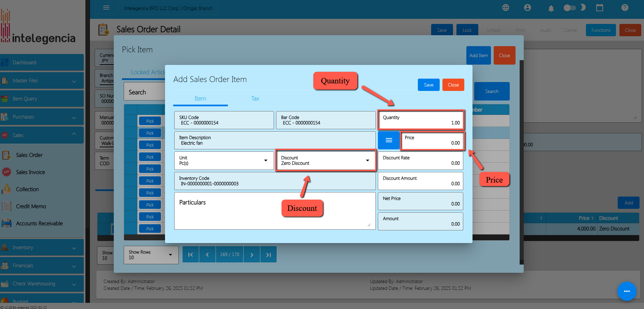Open the help question mark icon
644x309 pixels.
click(625, 8)
